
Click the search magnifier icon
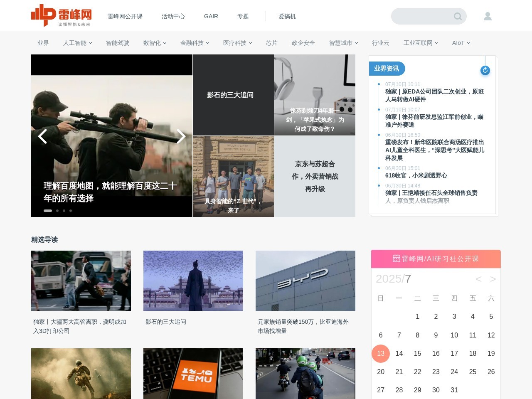[457, 16]
